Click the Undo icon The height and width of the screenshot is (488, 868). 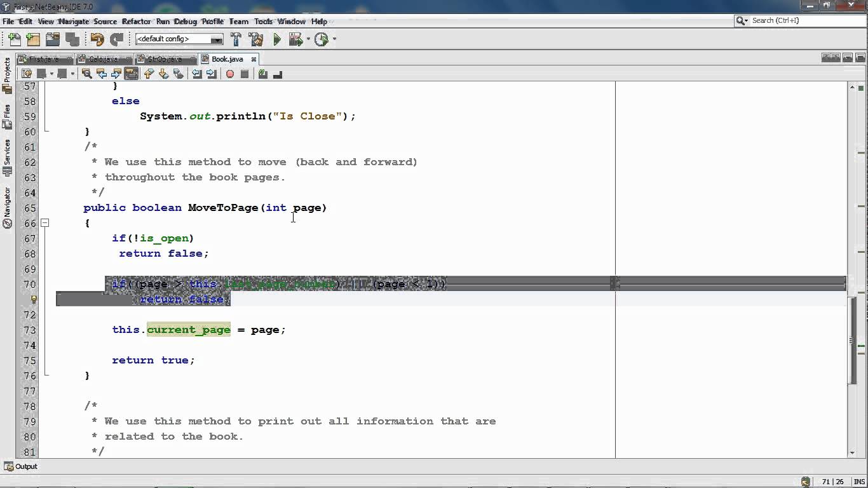(97, 39)
